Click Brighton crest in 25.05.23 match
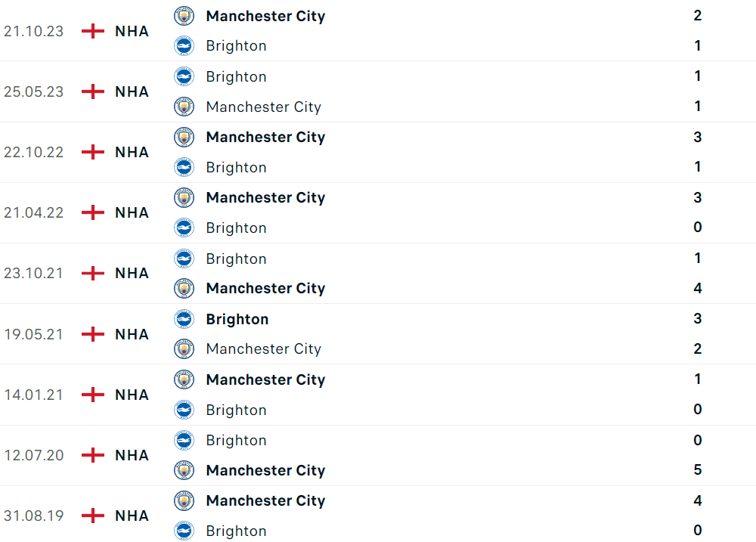Screen dimensions: 756x542 (184, 76)
